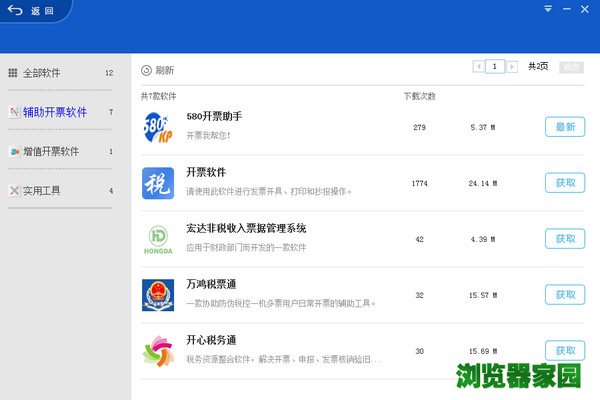The height and width of the screenshot is (400, 600).
Task: Open the colorful 开心税务通 icon
Action: pos(158,351)
